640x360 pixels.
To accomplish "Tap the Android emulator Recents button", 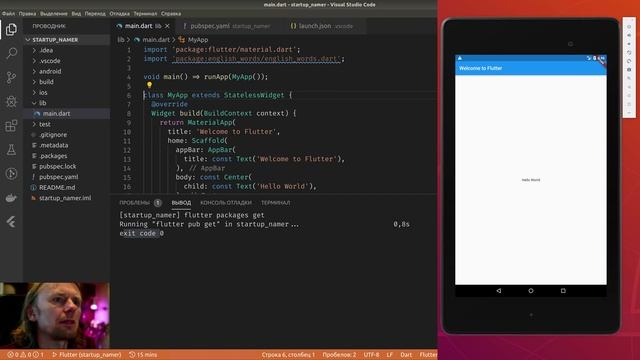I will pos(563,291).
